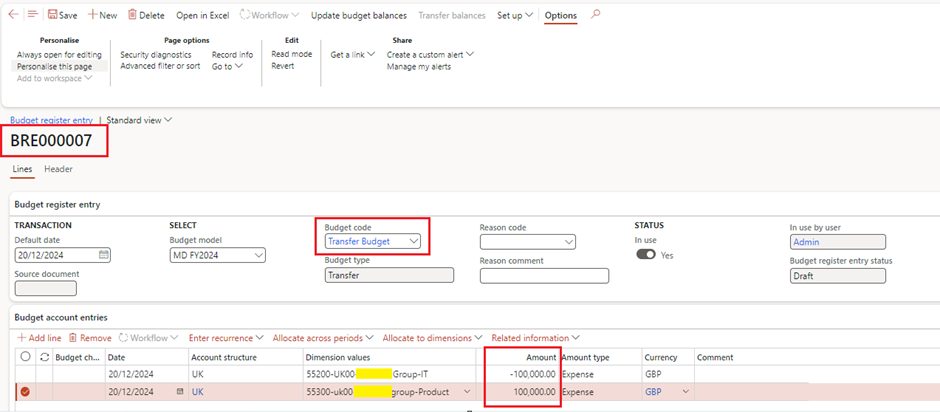The image size is (940, 412).
Task: Toggle the select-all rows circle
Action: click(25, 357)
